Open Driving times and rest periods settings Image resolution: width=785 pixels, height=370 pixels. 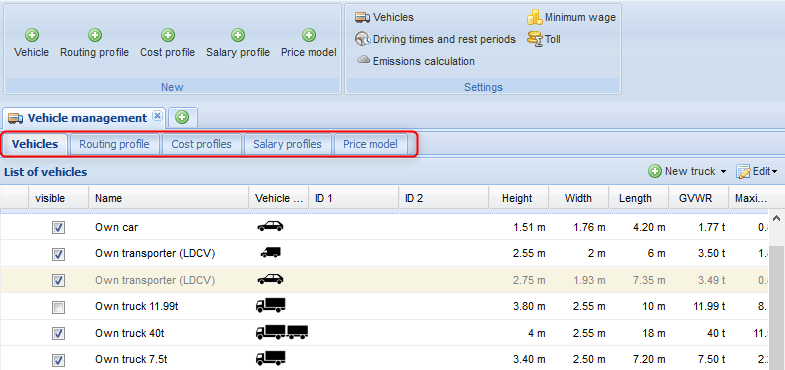pos(435,39)
